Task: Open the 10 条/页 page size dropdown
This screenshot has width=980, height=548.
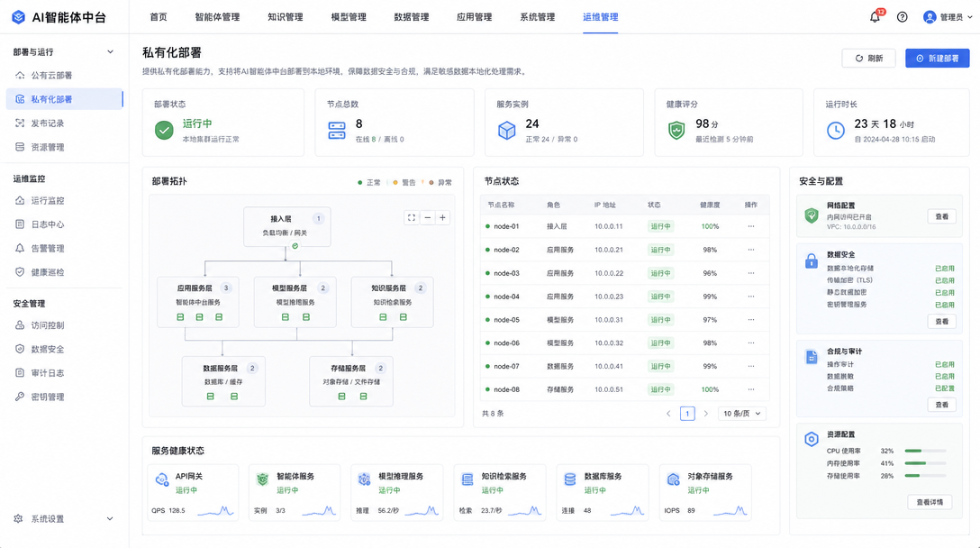Action: (742, 414)
